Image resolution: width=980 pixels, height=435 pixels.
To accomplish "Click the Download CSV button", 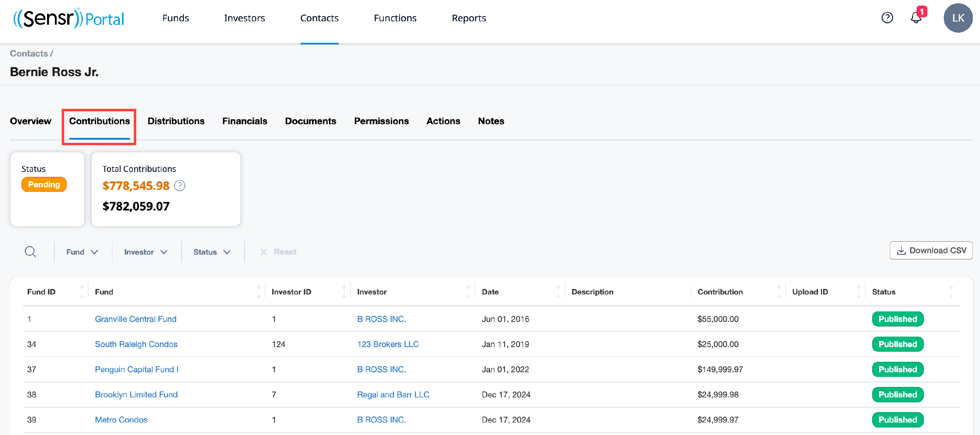I will [931, 250].
